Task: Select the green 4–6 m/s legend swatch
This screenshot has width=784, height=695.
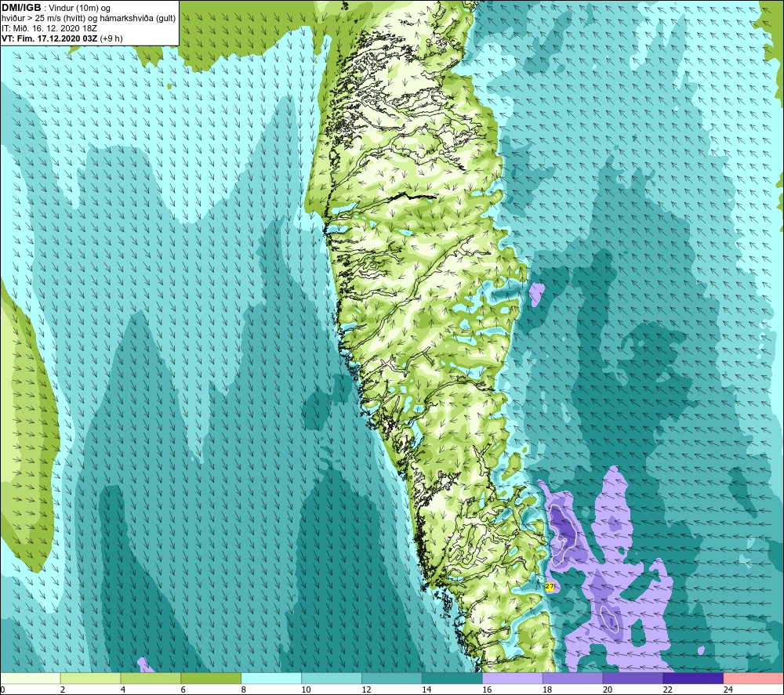Action: (x=151, y=678)
